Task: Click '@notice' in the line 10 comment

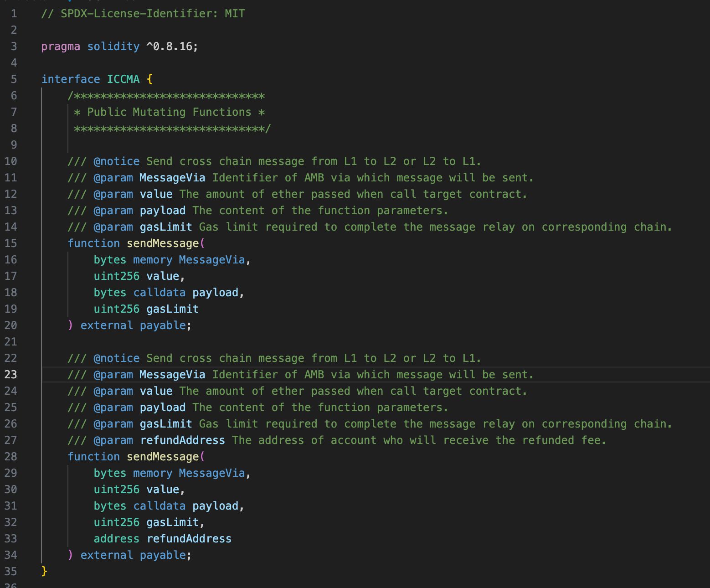Action: click(x=117, y=161)
